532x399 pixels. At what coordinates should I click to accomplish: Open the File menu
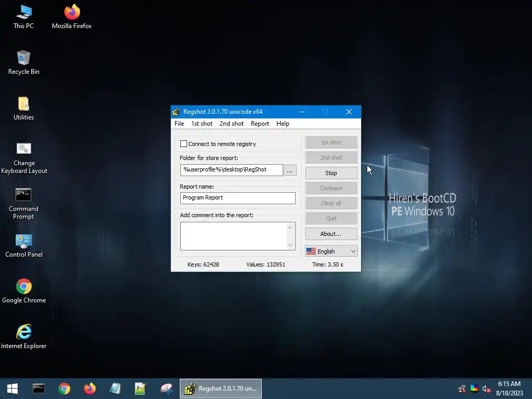pos(179,124)
